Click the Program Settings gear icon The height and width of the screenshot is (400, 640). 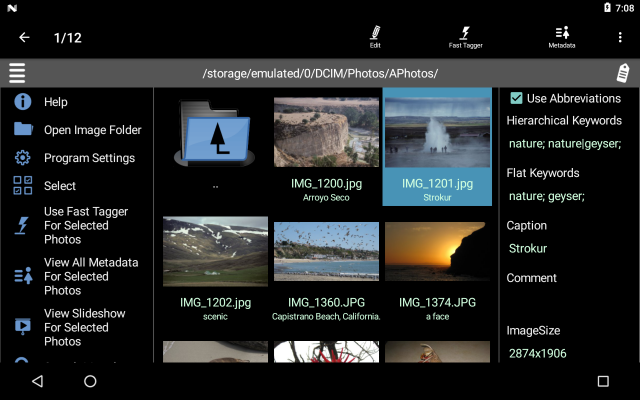point(23,158)
